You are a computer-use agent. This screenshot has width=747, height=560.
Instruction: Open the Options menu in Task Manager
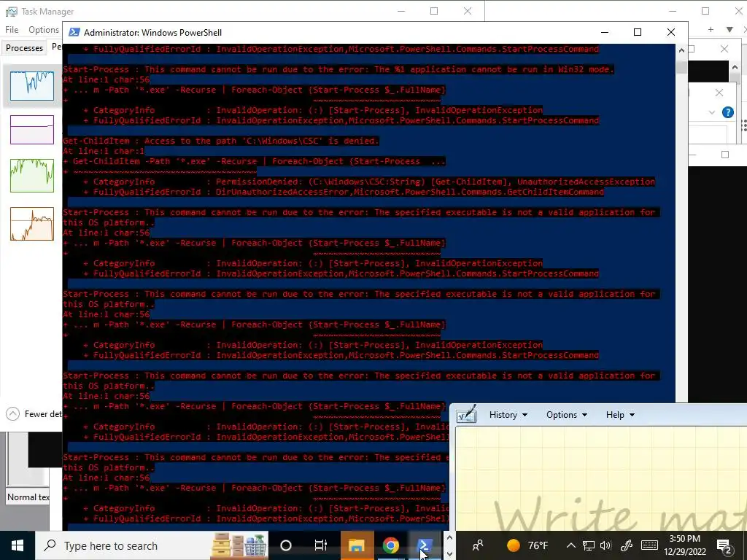tap(44, 29)
